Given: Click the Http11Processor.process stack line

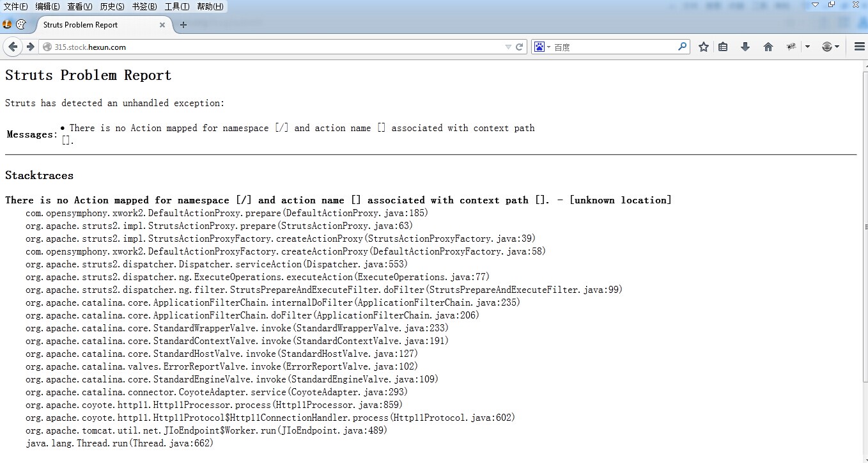Looking at the screenshot, I should click(214, 405).
